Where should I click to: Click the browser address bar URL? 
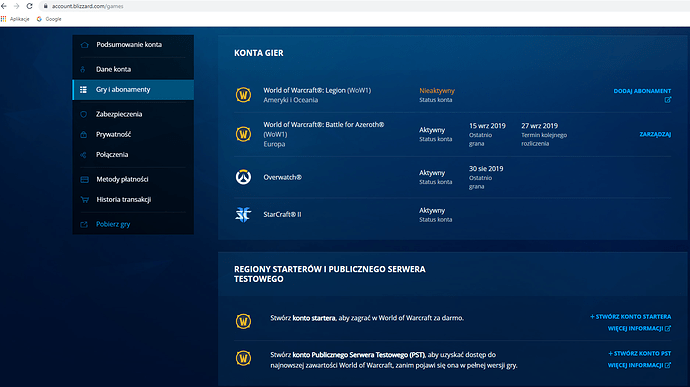coord(88,6)
